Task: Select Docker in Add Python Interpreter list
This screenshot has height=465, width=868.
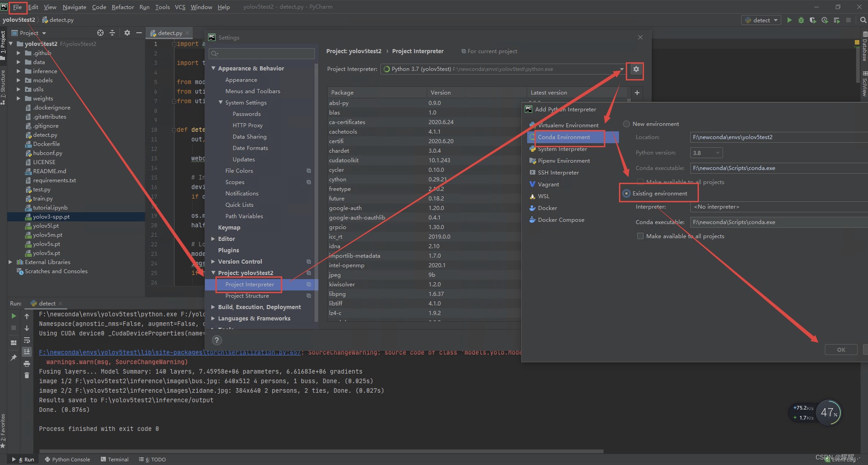Action: (548, 208)
